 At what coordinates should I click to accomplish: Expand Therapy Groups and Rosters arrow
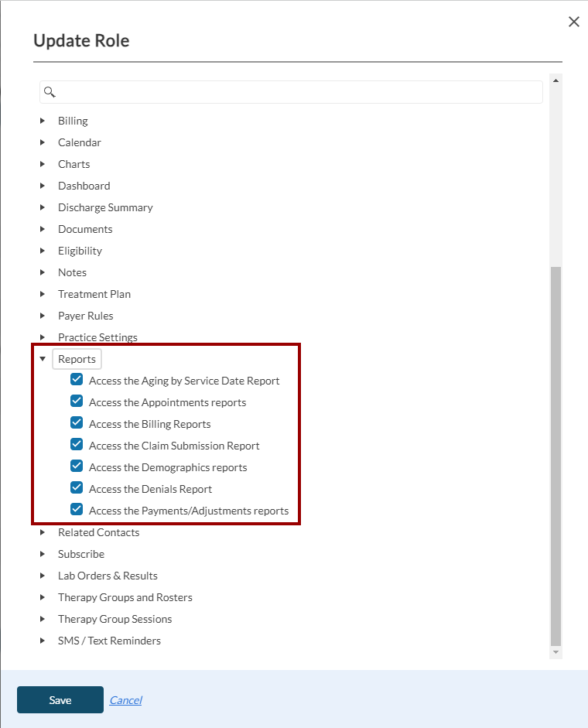[x=43, y=597]
